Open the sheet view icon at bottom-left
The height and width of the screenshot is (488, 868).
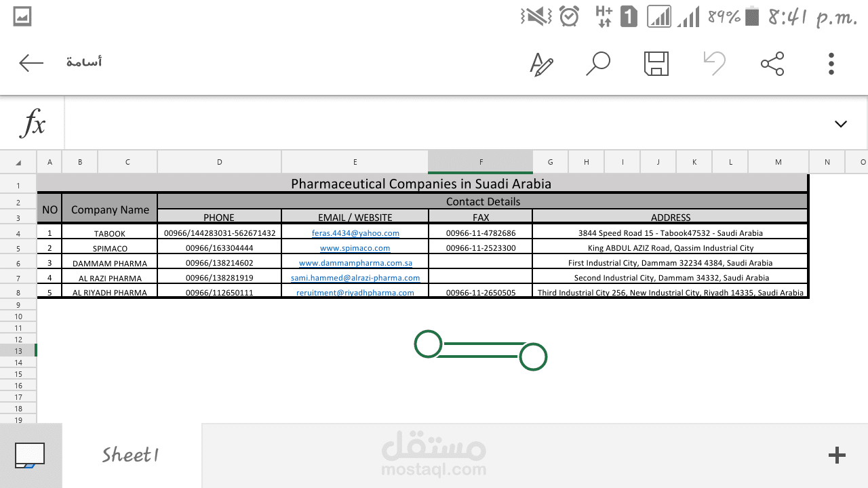pos(30,455)
